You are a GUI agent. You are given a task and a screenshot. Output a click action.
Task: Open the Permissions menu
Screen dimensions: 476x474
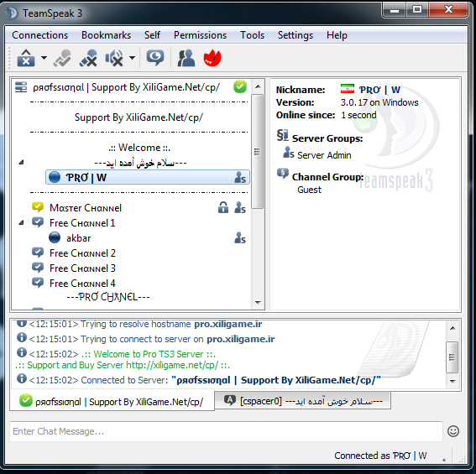click(200, 35)
